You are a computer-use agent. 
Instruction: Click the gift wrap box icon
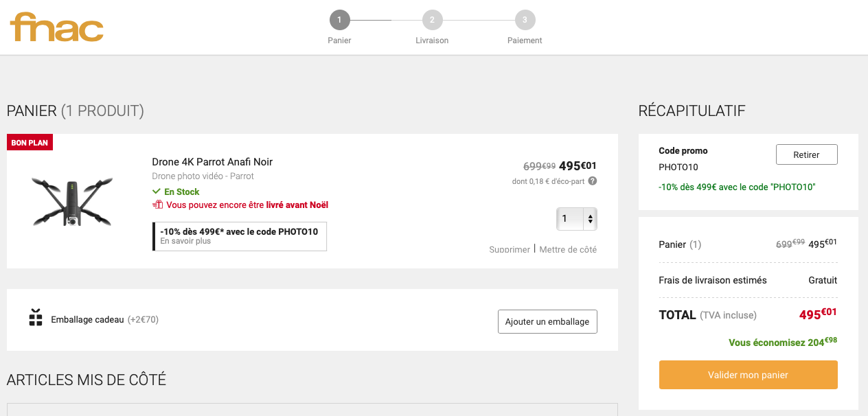[x=36, y=318]
